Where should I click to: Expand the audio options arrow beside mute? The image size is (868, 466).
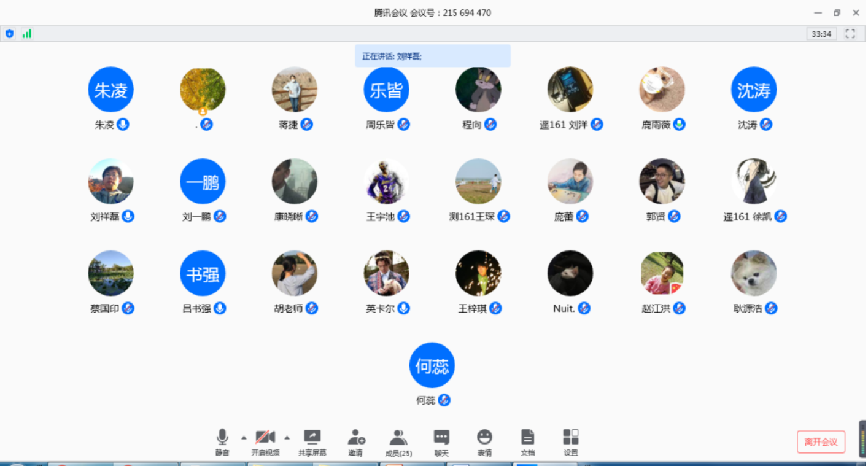(x=244, y=438)
